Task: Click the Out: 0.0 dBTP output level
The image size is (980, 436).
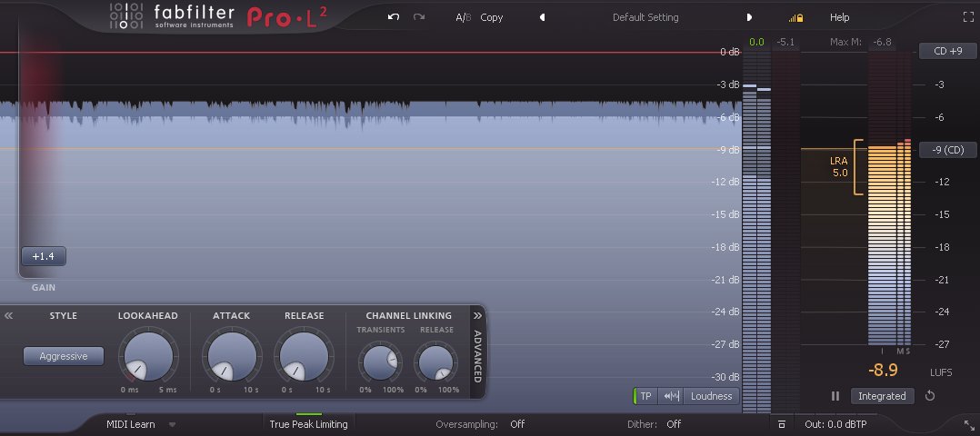Action: point(835,424)
